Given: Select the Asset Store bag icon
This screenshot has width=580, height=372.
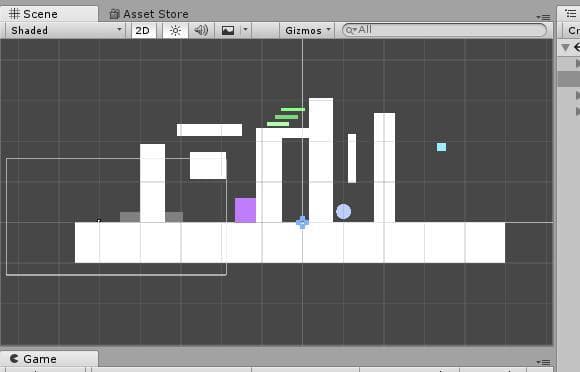Looking at the screenshot, I should (115, 14).
